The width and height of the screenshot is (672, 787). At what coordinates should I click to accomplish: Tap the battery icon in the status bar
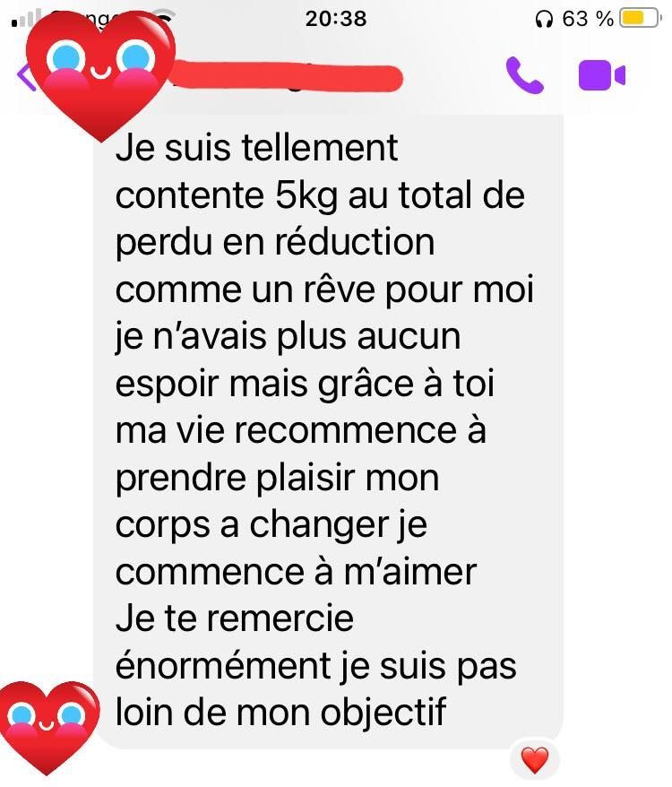click(640, 18)
